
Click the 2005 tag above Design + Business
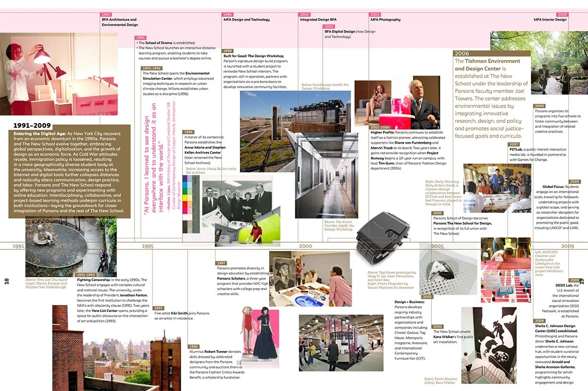click(427, 297)
